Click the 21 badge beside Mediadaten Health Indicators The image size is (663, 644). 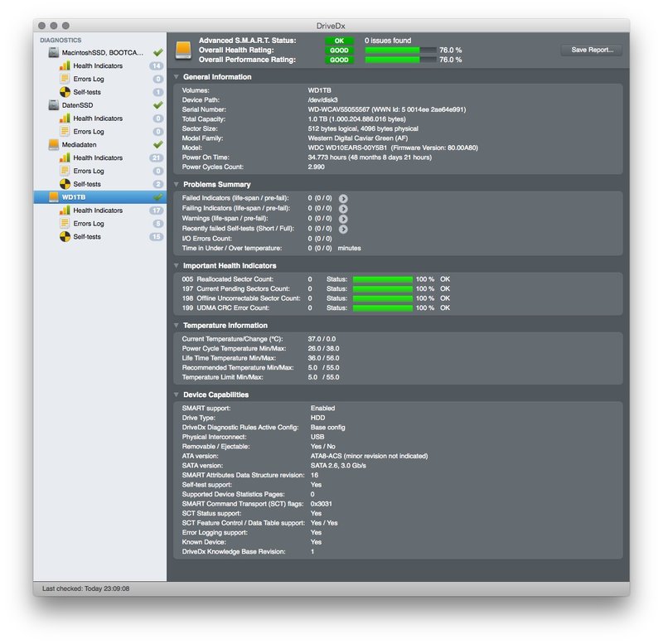[x=156, y=157]
